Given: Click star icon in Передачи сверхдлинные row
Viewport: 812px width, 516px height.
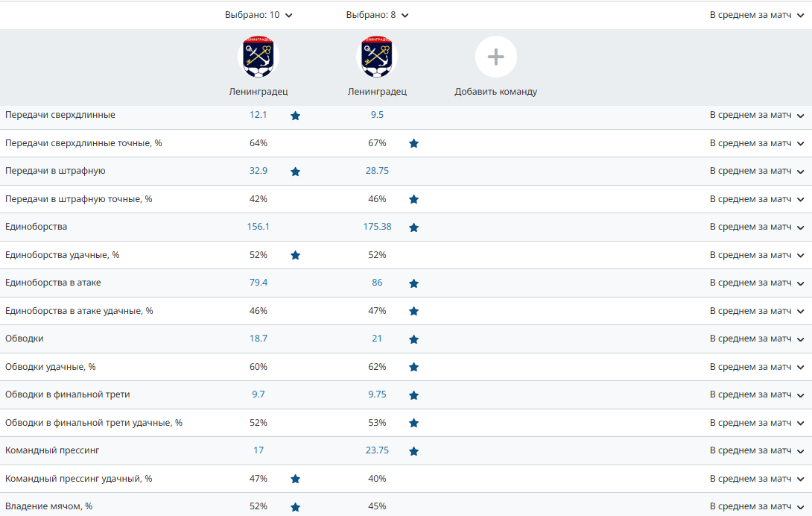Looking at the screenshot, I should [x=295, y=116].
